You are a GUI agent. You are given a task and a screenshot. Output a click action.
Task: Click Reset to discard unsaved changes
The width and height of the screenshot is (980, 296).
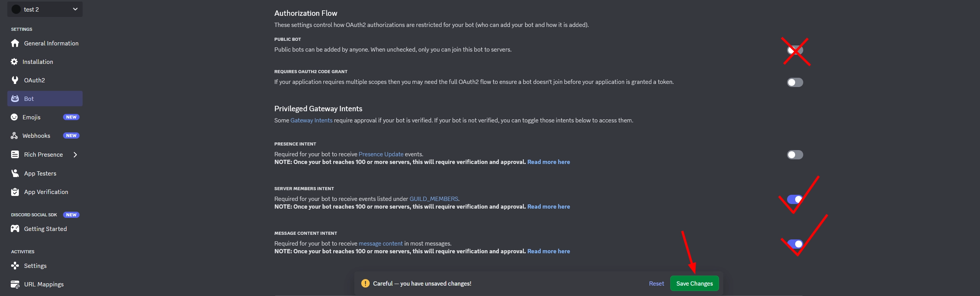coord(656,283)
